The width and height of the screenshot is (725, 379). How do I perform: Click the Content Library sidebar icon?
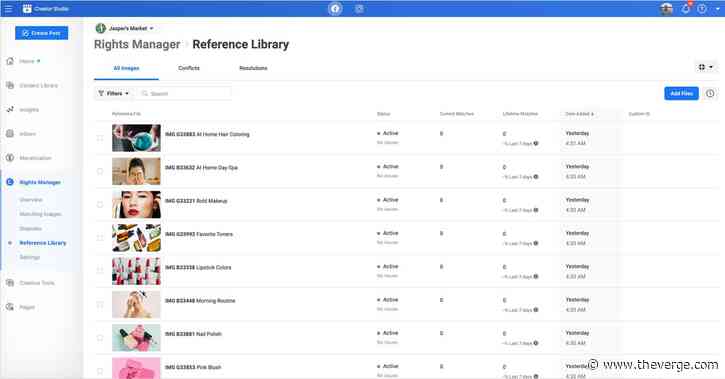(10, 86)
